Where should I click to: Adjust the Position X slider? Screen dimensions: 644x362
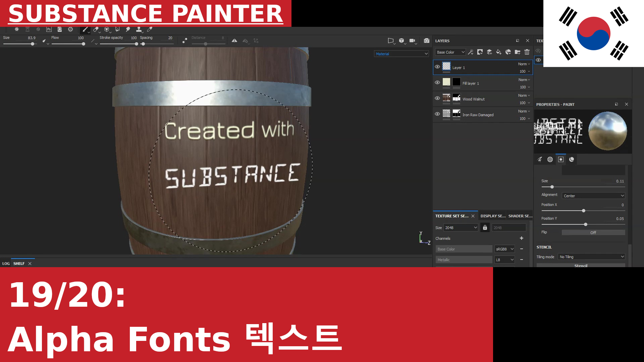[x=583, y=211]
